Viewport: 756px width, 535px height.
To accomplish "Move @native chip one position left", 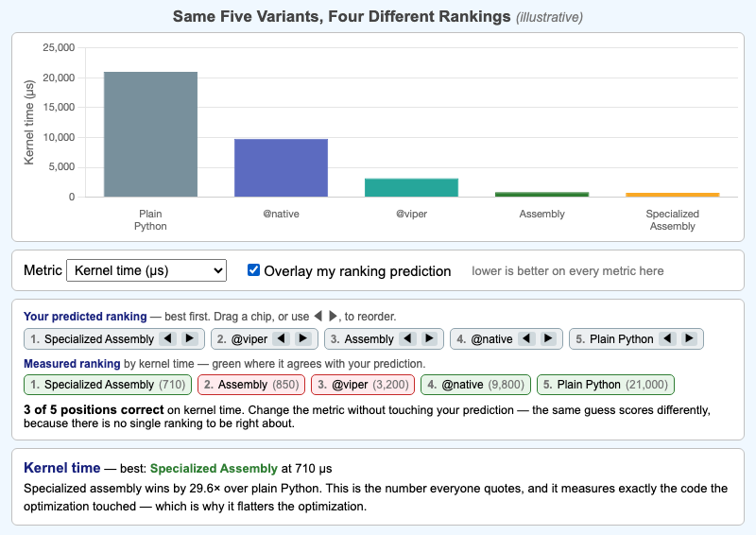I will coord(526,338).
